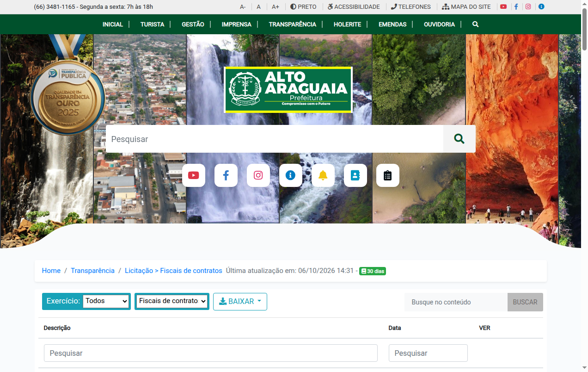The width and height of the screenshot is (588, 372).
Task: Open the INICIAL menu item
Action: coord(113,25)
